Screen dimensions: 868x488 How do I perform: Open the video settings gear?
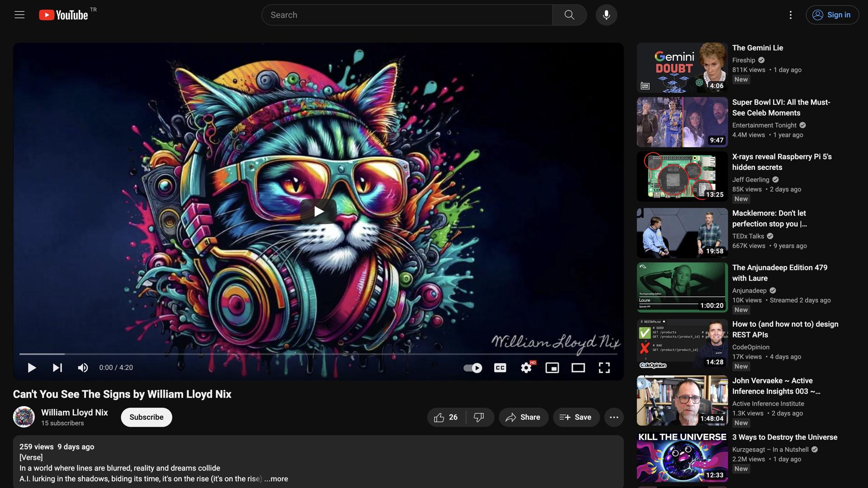tap(526, 368)
